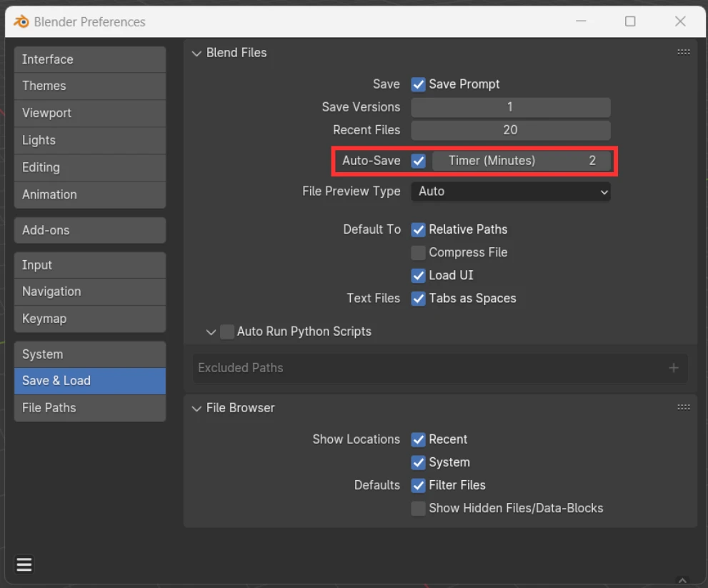Select the Navigation preferences tab
The width and height of the screenshot is (708, 588).
click(90, 291)
